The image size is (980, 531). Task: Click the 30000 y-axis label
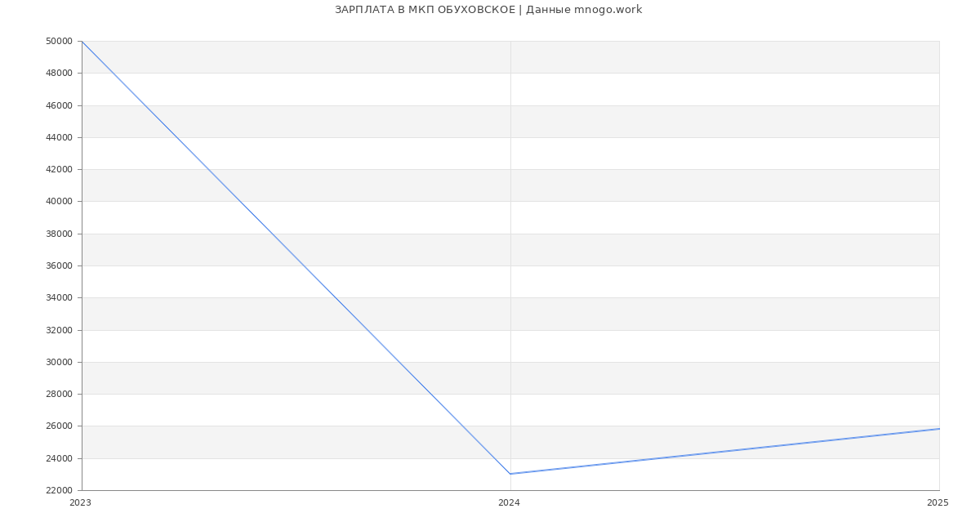(x=60, y=362)
